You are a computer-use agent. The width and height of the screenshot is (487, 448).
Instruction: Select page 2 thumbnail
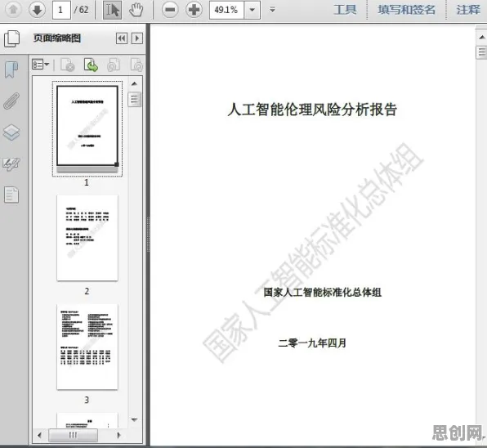(x=87, y=238)
